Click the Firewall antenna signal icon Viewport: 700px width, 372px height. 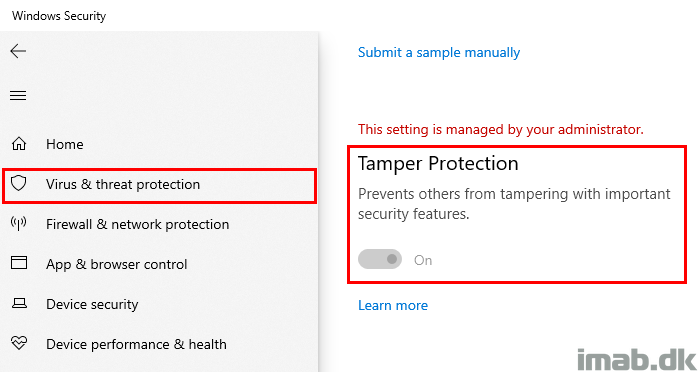19,224
